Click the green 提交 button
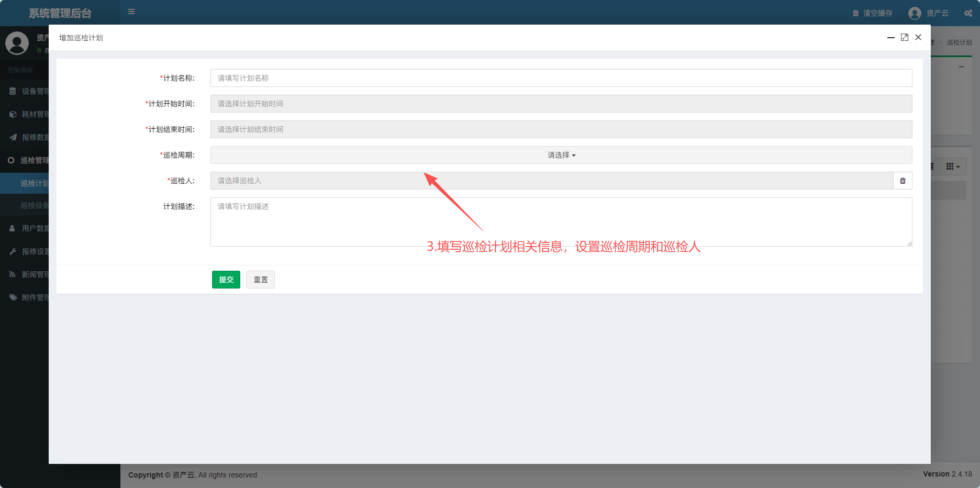Image resolution: width=980 pixels, height=488 pixels. (226, 280)
